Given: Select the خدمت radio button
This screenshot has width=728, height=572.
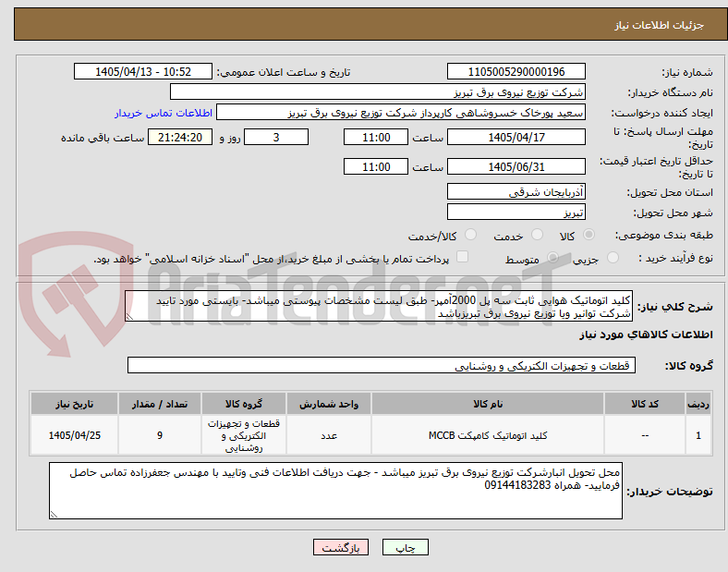Looking at the screenshot, I should (x=537, y=235).
